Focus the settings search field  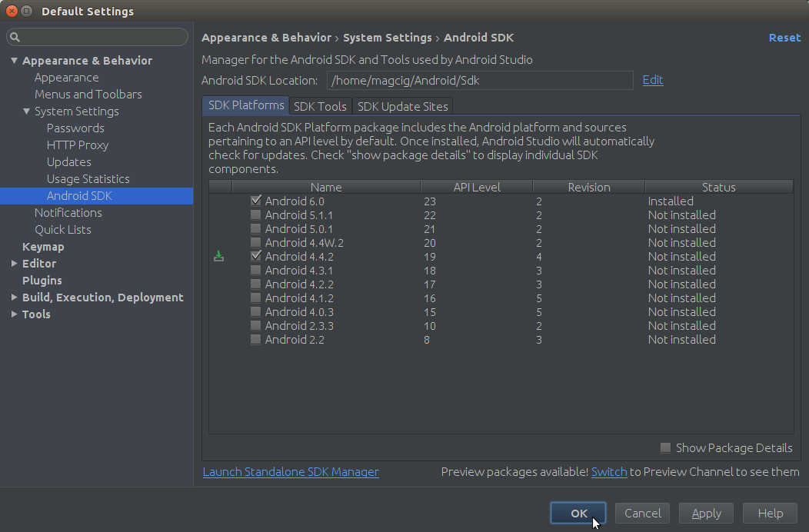pyautogui.click(x=97, y=37)
